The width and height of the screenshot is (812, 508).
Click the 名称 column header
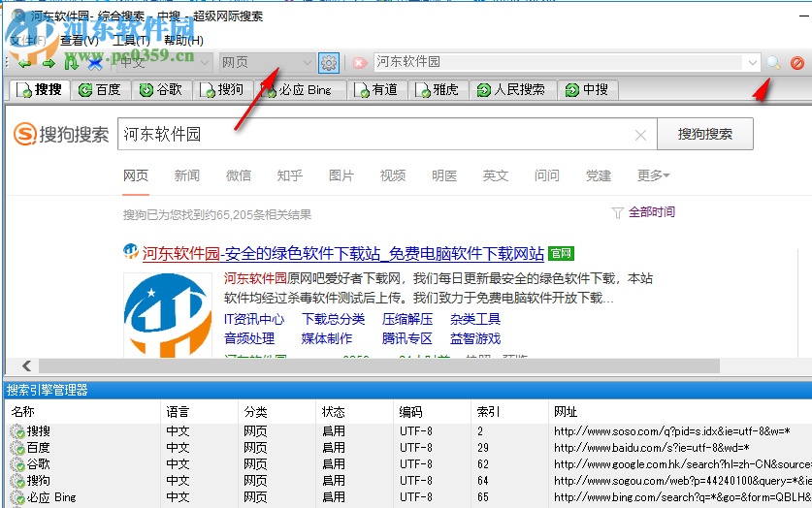pyautogui.click(x=82, y=412)
